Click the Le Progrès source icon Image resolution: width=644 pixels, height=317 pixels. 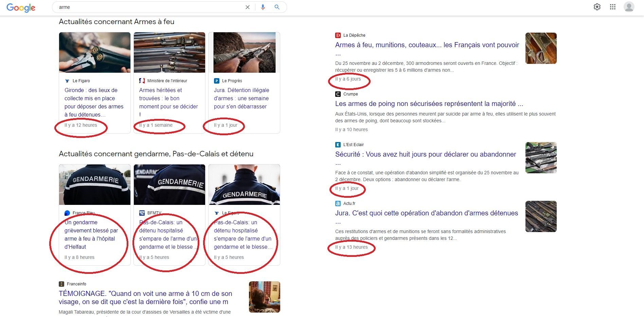point(217,81)
